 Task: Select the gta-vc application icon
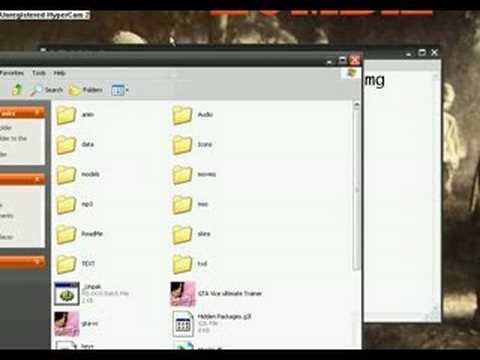coord(67,324)
